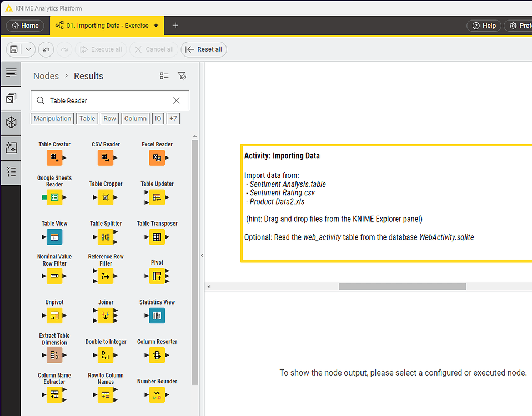
Task: Select the Table View node
Action: (x=54, y=237)
